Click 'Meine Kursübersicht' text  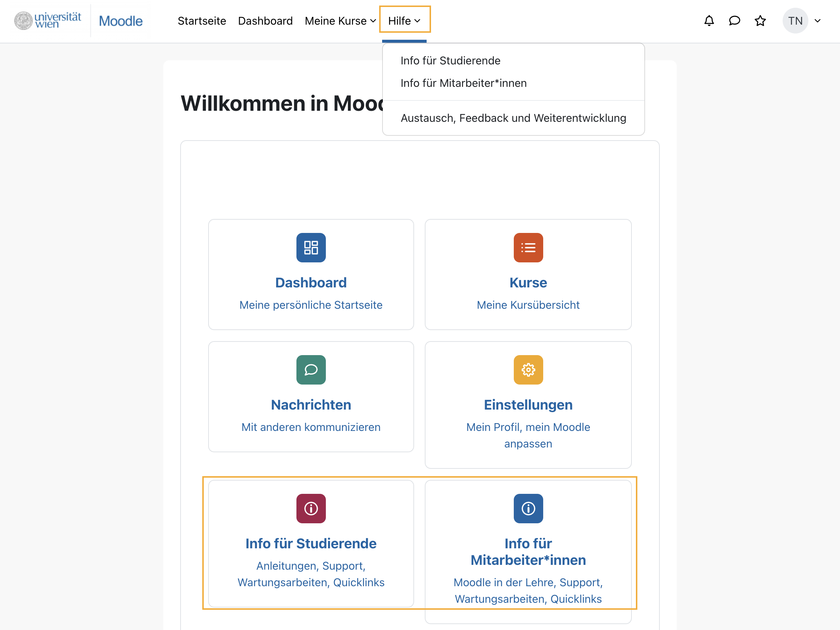tap(528, 305)
